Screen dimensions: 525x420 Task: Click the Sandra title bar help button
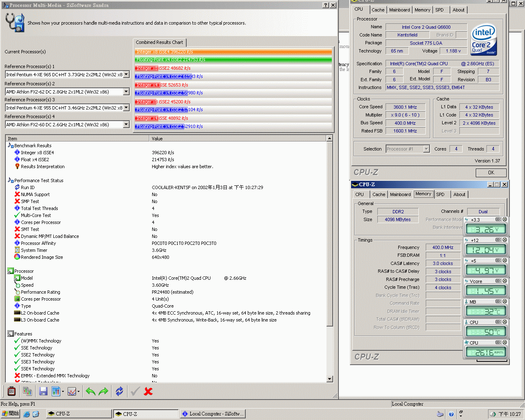click(326, 5)
